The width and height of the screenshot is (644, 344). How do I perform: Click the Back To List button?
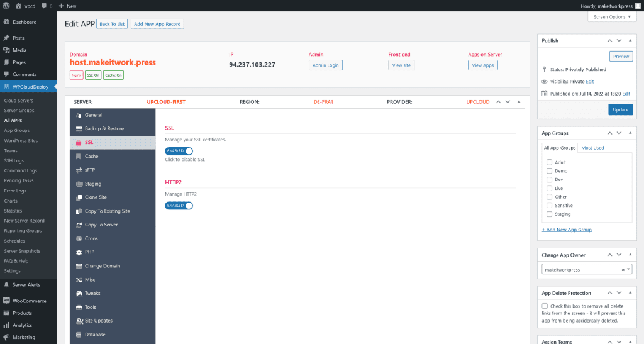point(112,24)
